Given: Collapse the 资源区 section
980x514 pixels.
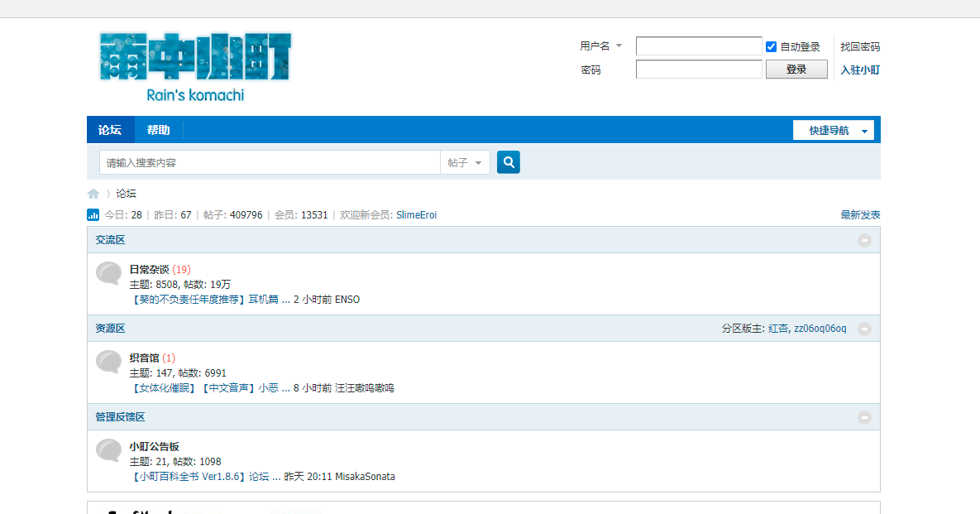Looking at the screenshot, I should pyautogui.click(x=864, y=329).
